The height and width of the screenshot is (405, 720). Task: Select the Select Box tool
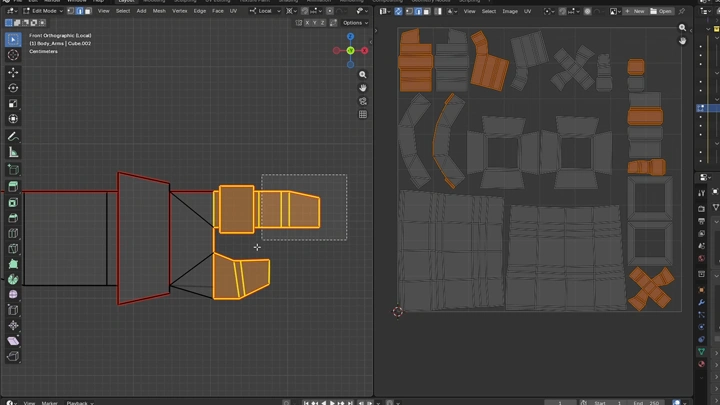13,40
